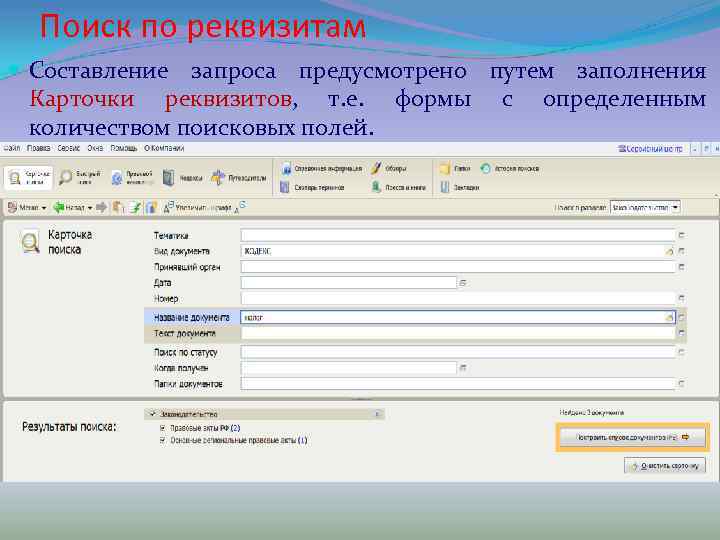Click into the Тематика field
The height and width of the screenshot is (540, 720).
pyautogui.click(x=458, y=236)
